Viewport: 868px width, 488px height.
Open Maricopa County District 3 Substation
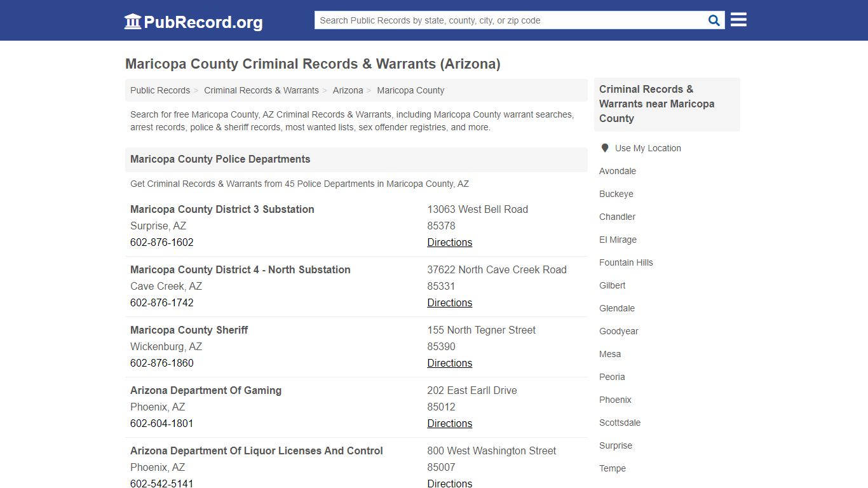(222, 209)
